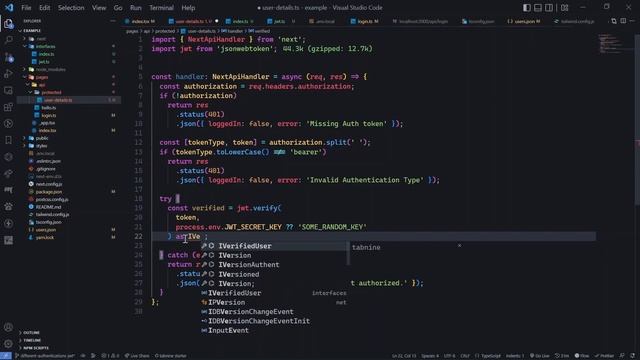The height and width of the screenshot is (360, 640).
Task: Close the tabnine suggestion details panel
Action: pos(460,245)
